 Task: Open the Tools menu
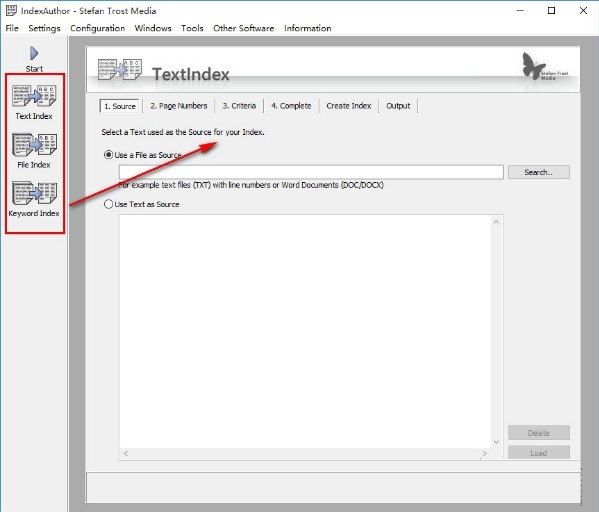[192, 28]
